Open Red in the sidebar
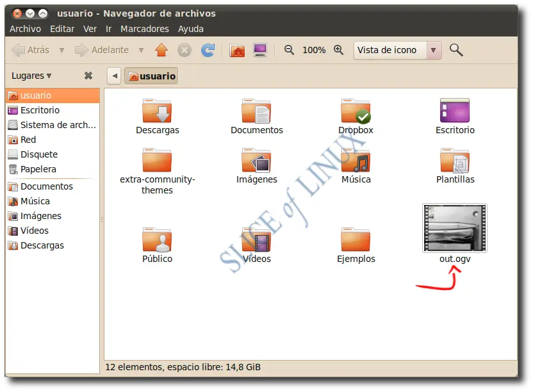This screenshot has height=392, width=533. (x=53, y=140)
